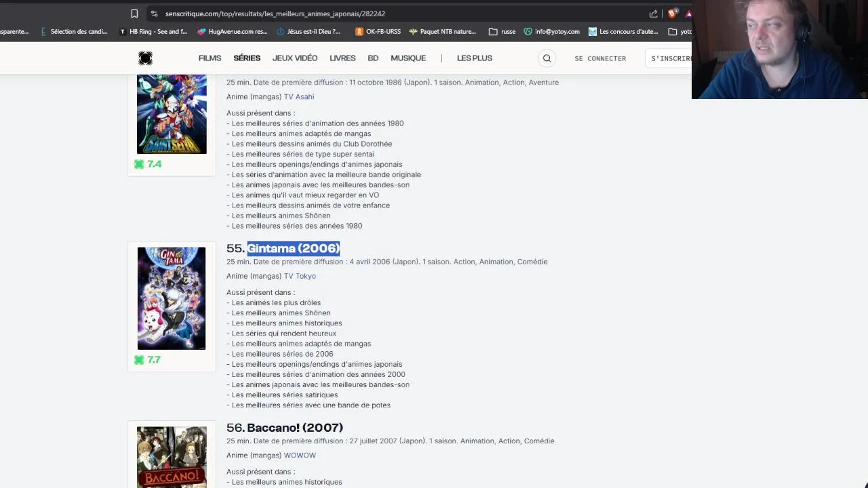868x488 pixels.
Task: Open 'Les meilleures séries avec une bande de potes'
Action: click(x=311, y=405)
